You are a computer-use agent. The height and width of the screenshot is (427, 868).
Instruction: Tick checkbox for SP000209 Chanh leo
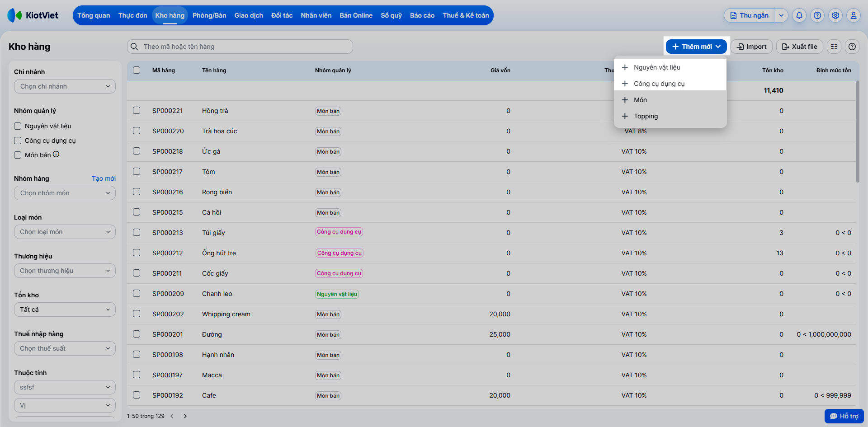pos(137,293)
